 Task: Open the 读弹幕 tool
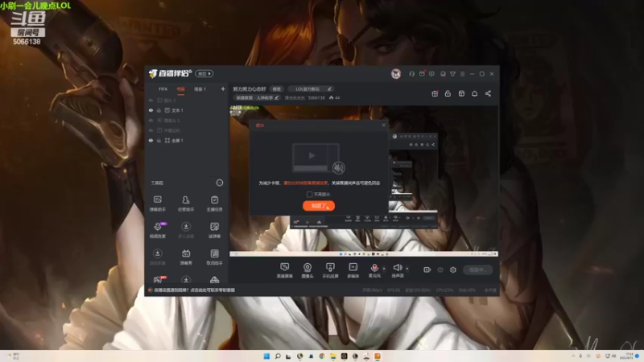click(214, 230)
